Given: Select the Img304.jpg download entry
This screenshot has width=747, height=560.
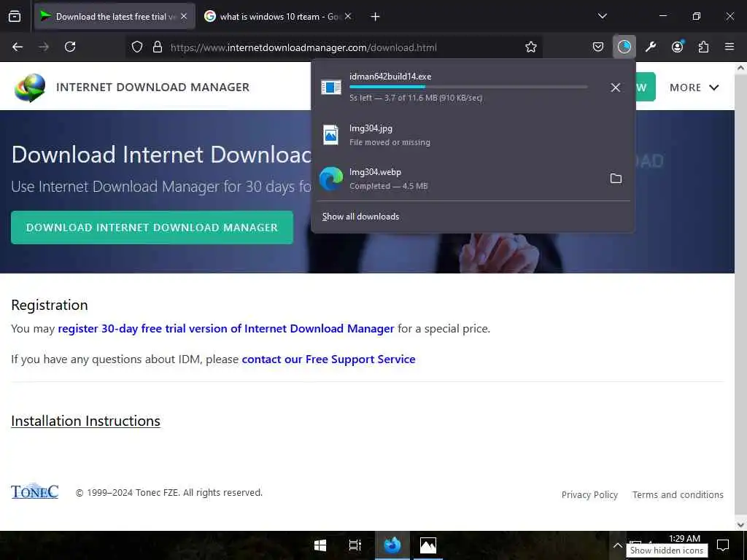Looking at the screenshot, I should point(473,135).
